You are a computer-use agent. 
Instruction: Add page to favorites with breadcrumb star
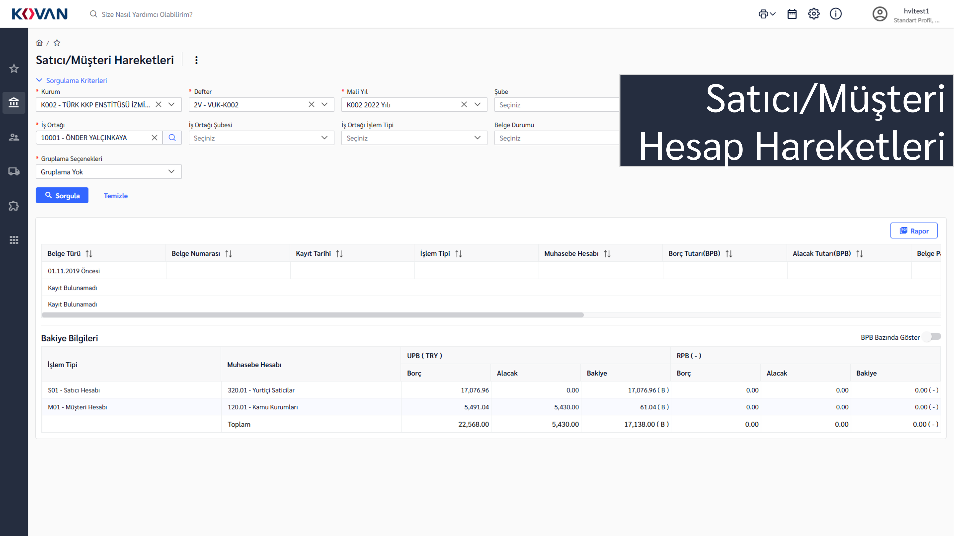[x=57, y=43]
